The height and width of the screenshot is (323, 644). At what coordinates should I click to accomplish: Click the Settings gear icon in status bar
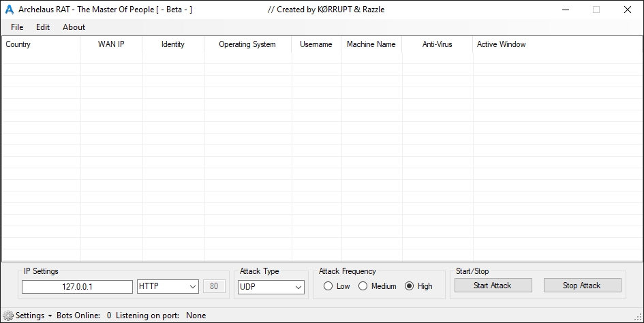pyautogui.click(x=8, y=316)
